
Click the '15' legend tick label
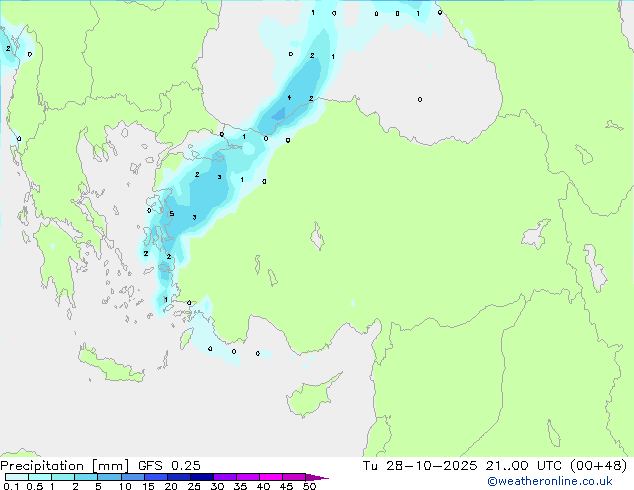(148, 486)
